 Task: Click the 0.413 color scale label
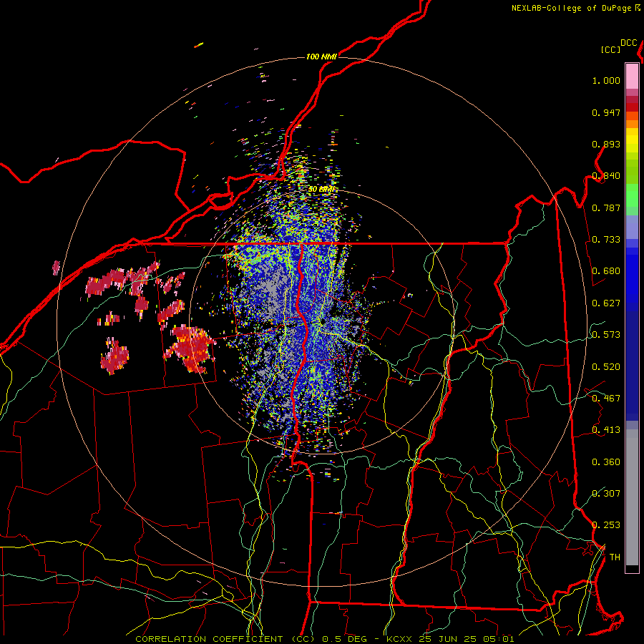pos(606,430)
